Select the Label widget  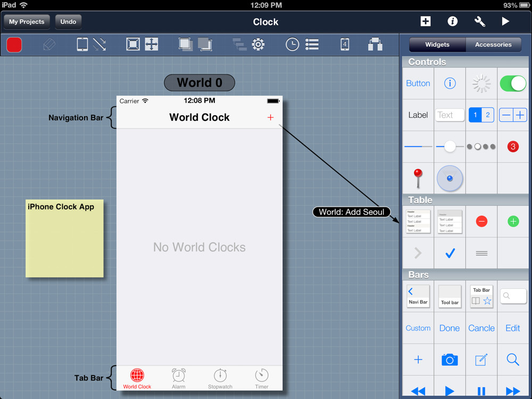tap(418, 115)
